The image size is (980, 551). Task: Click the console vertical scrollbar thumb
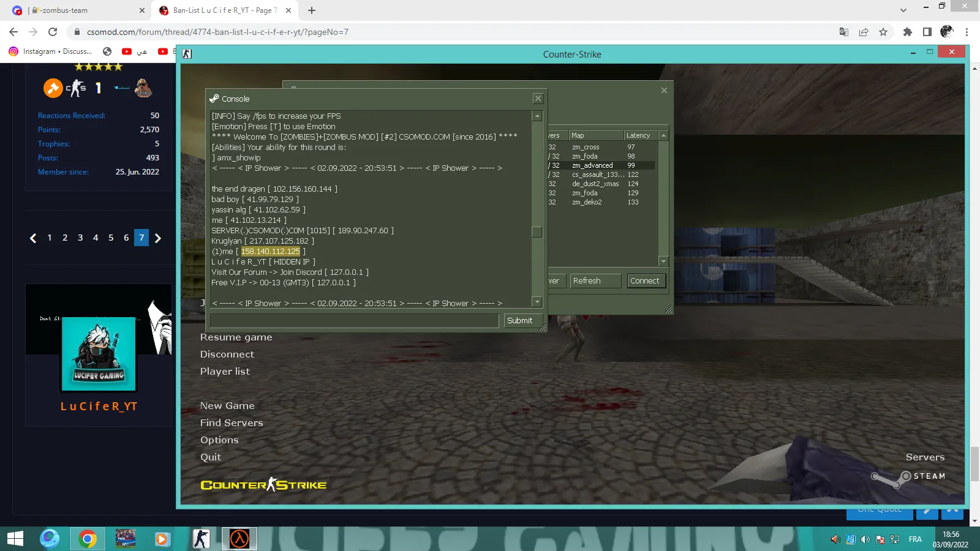[x=537, y=231]
